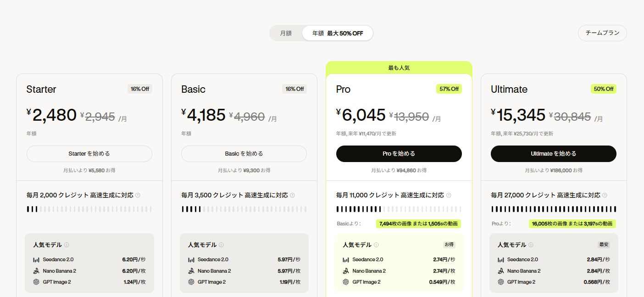Click info icon beside Ultimate 27,000 クレジット
This screenshot has width=644, height=297.
pos(605,195)
